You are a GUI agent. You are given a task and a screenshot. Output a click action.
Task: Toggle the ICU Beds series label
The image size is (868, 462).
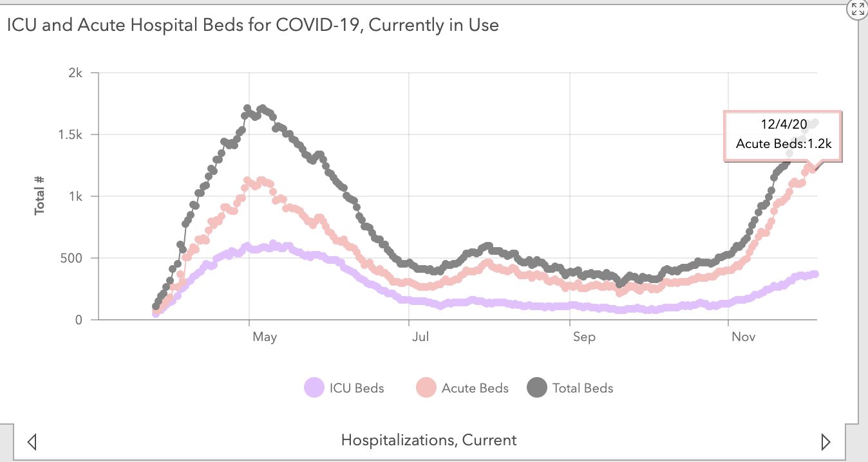point(357,388)
